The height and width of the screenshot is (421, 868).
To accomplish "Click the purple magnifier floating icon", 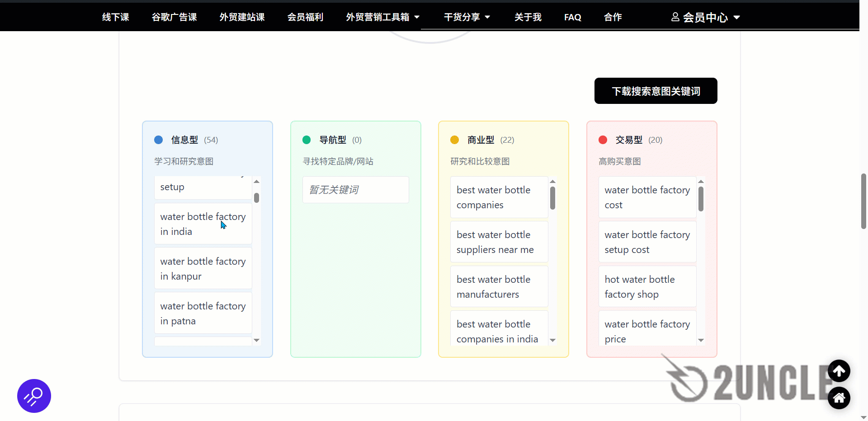I will pyautogui.click(x=34, y=396).
